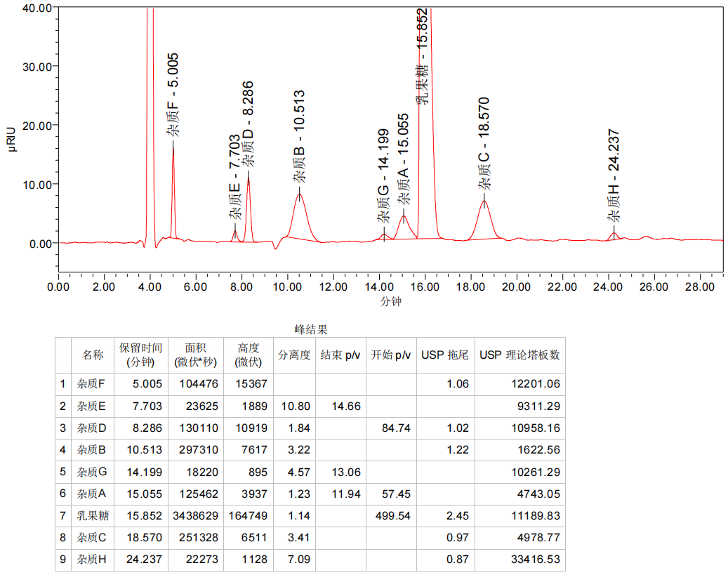Select the area value 3438629 cell
This screenshot has height=575, width=728.
[195, 516]
